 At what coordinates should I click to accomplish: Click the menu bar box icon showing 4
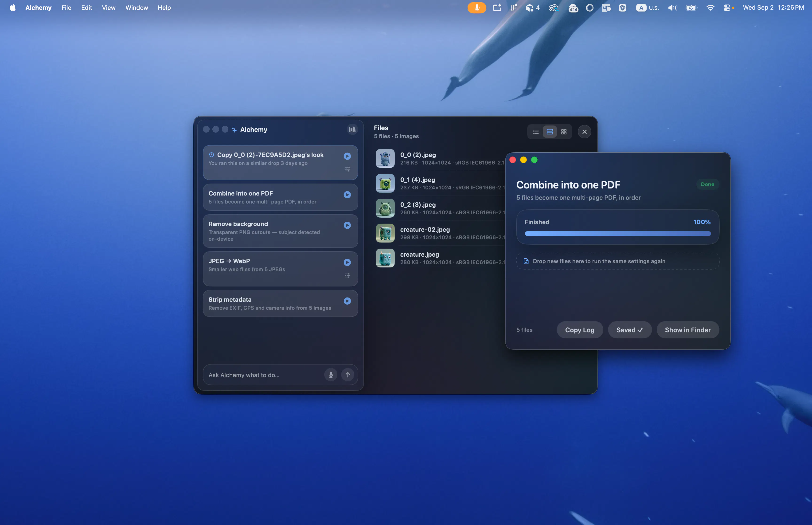click(x=533, y=8)
